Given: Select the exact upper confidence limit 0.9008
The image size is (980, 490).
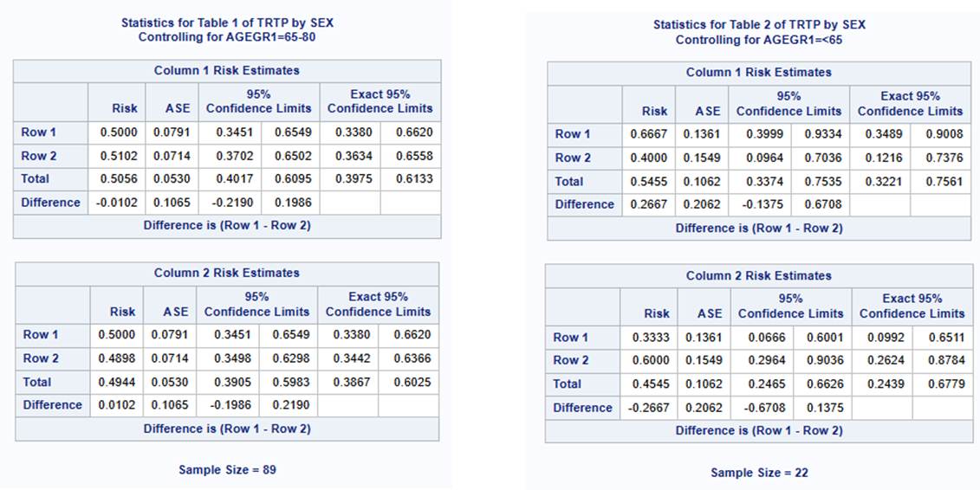Looking at the screenshot, I should (x=943, y=134).
